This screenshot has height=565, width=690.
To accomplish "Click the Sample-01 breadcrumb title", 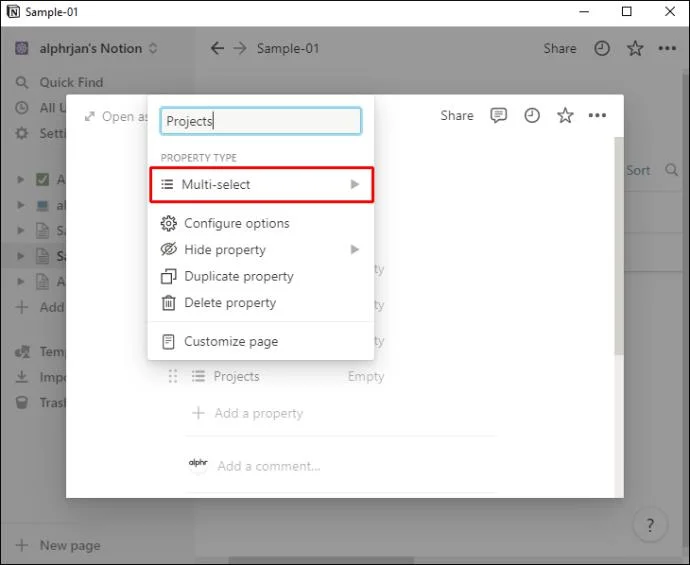I will pyautogui.click(x=288, y=48).
